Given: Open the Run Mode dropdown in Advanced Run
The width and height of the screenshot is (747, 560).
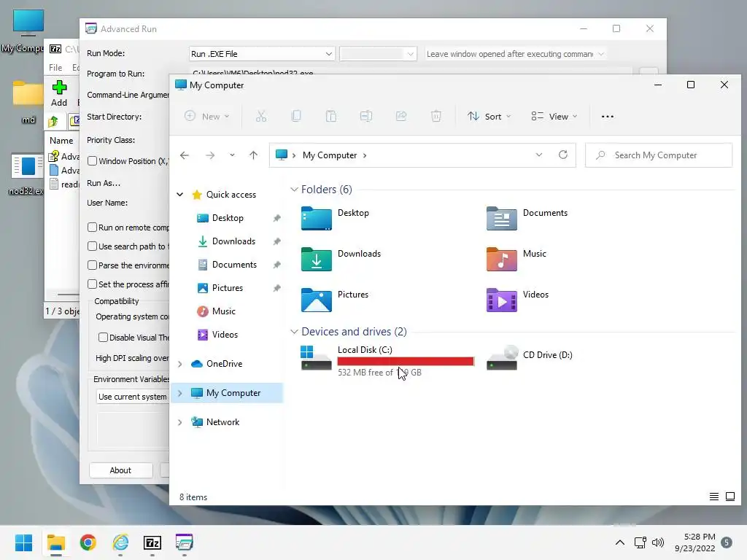Looking at the screenshot, I should point(262,54).
